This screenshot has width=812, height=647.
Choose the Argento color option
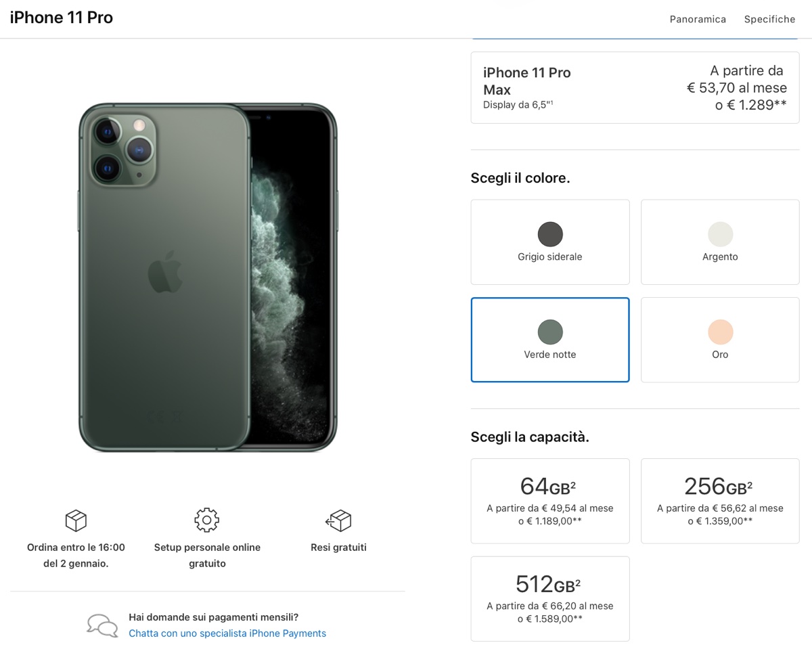pos(720,242)
